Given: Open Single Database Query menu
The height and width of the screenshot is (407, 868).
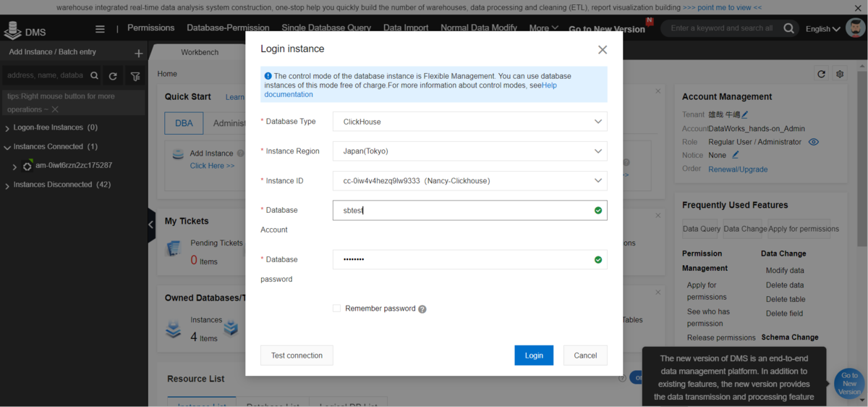Looking at the screenshot, I should [326, 28].
